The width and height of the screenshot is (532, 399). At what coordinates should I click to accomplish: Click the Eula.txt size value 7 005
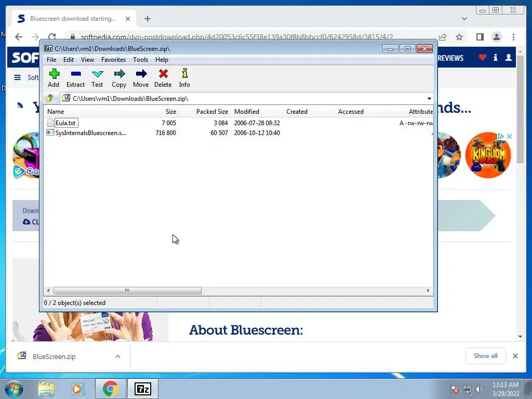[x=169, y=123]
